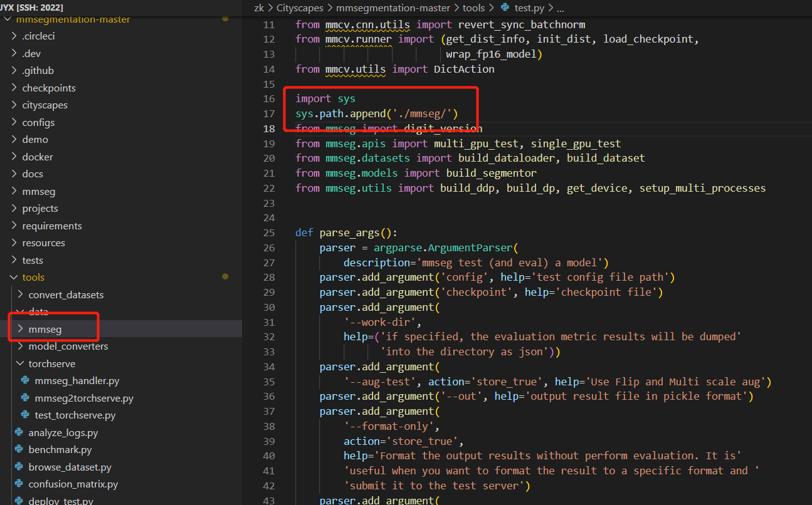Click the modified dot beside the tools folder
Viewport: 812px width, 505px height.
click(x=225, y=276)
